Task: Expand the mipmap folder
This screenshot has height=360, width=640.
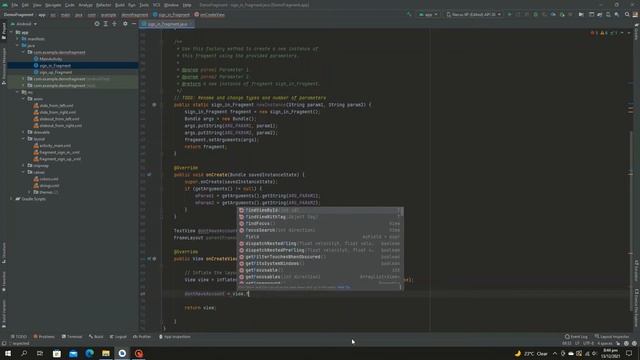Action: pos(24,166)
